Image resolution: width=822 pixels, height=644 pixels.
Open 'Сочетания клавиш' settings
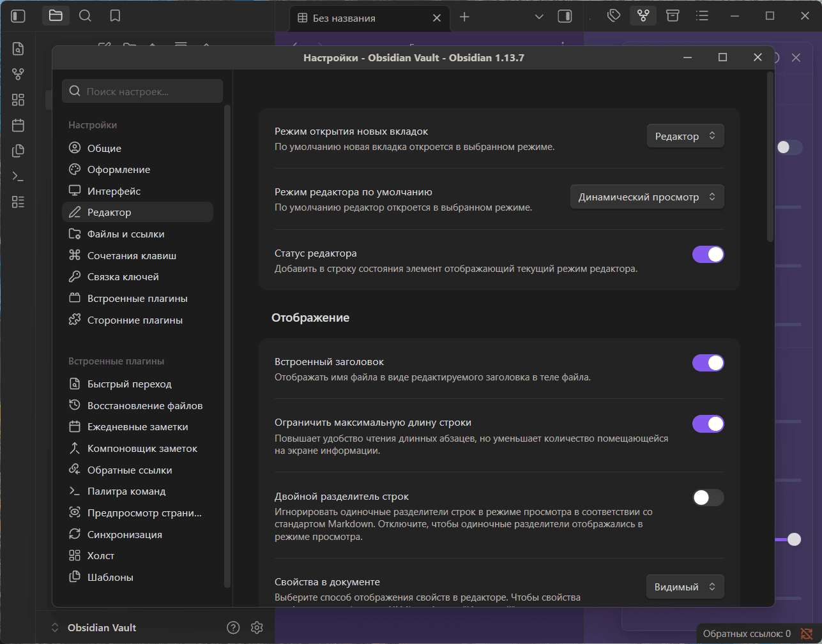[138, 255]
